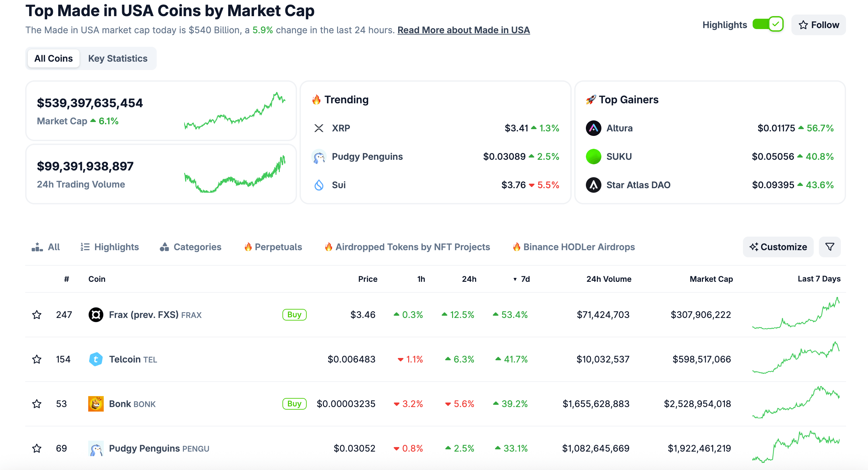Click the Telcoin logo icon
Screen dimensions: 868x470
pos(96,359)
